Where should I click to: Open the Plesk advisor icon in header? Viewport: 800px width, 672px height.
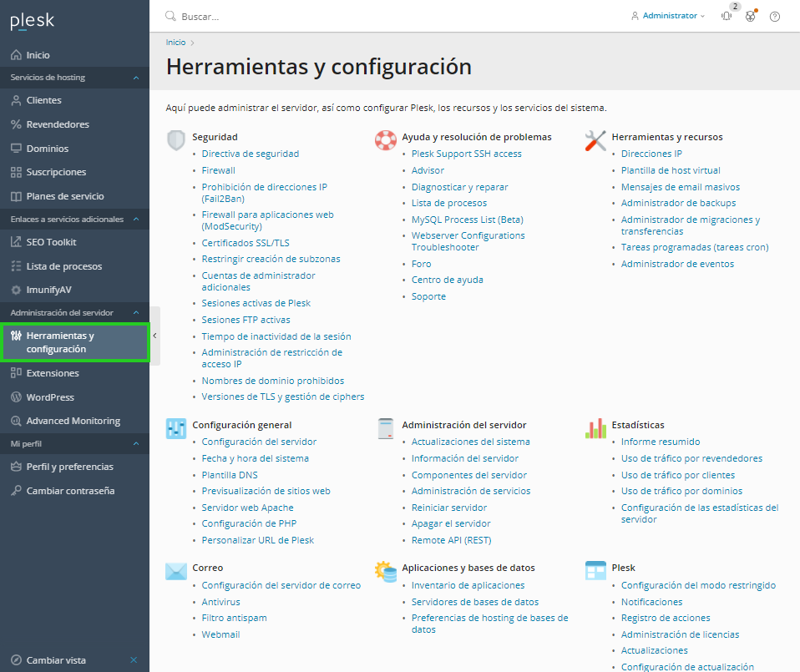click(x=751, y=17)
